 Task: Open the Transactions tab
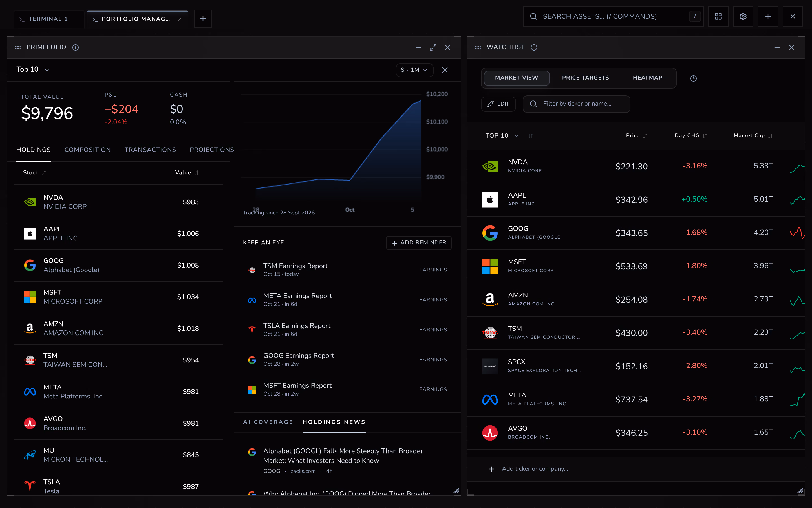point(150,150)
